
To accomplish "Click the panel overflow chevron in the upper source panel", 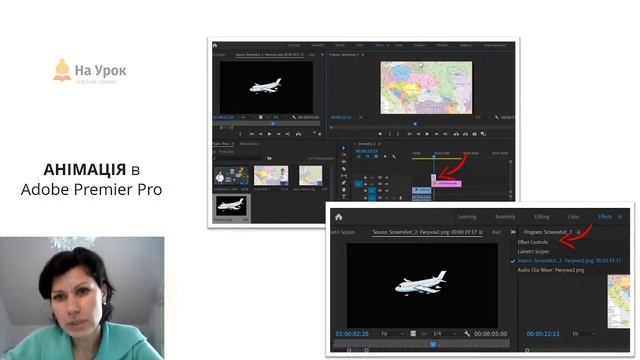I will click(322, 54).
